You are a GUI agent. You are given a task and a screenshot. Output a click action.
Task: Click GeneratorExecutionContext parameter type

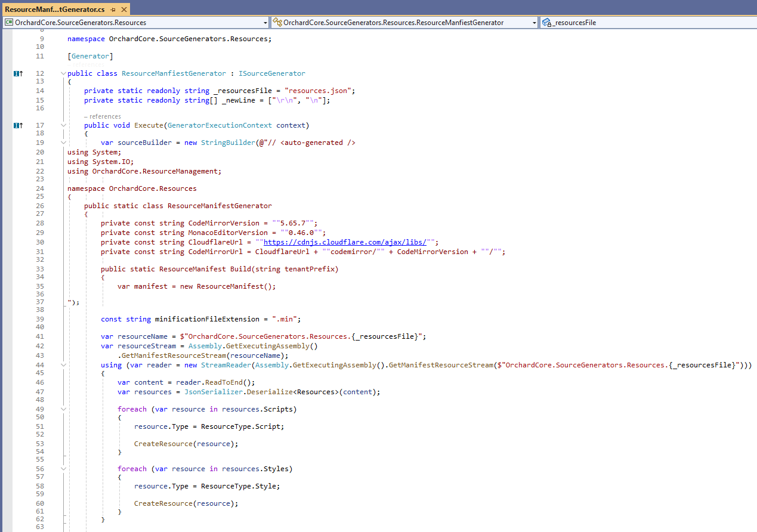point(220,125)
